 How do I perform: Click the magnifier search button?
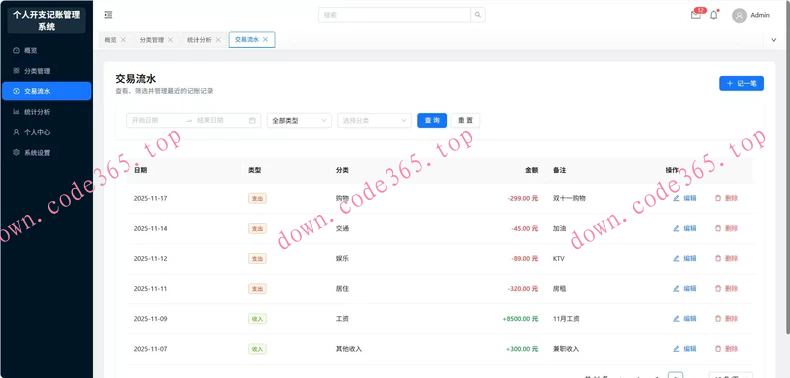tap(478, 15)
